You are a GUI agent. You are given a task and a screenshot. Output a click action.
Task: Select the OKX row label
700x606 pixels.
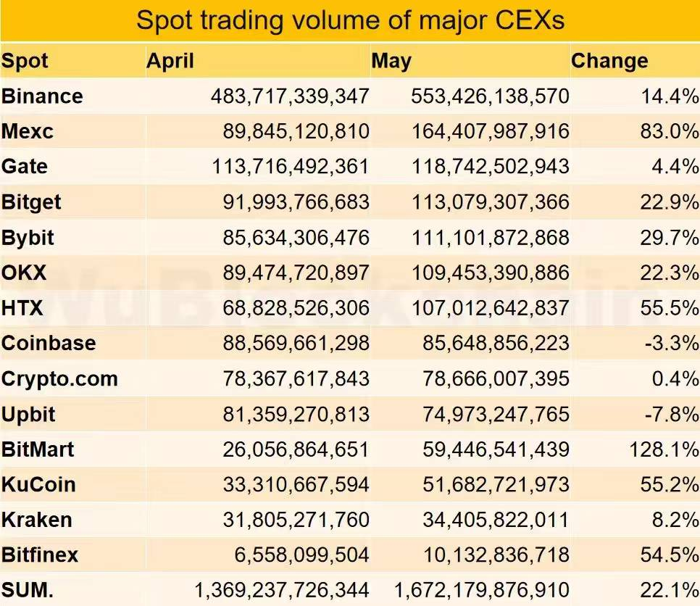24,273
